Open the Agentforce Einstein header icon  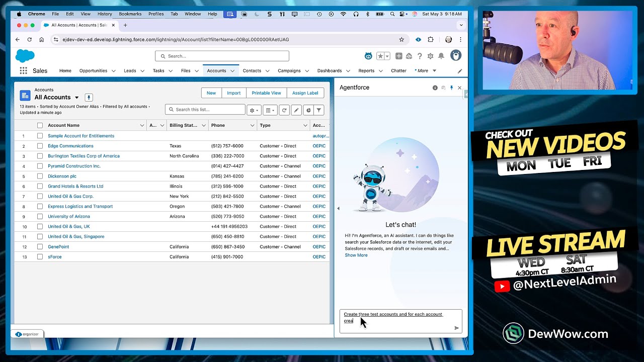368,56
